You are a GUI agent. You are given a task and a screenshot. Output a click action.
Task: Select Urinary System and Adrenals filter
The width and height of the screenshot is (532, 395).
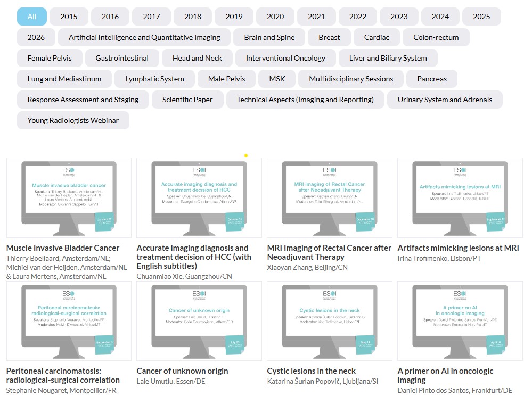445,100
